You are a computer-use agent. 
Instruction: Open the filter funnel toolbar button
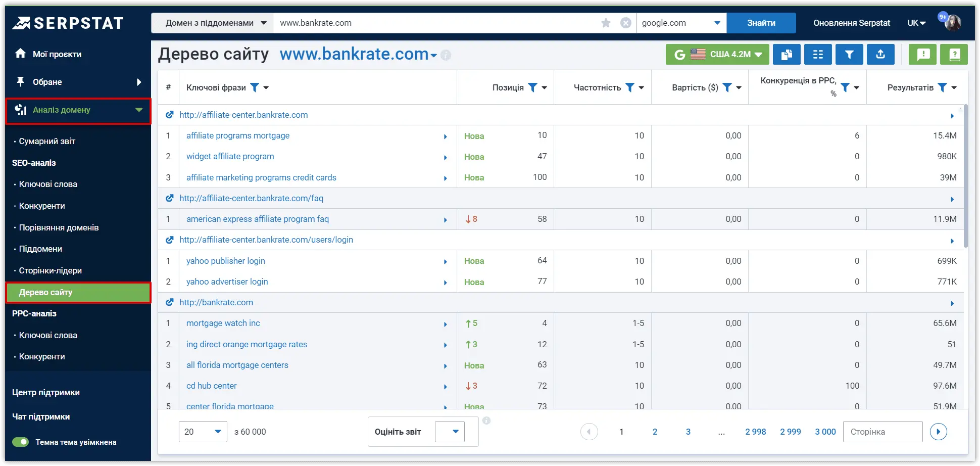849,54
